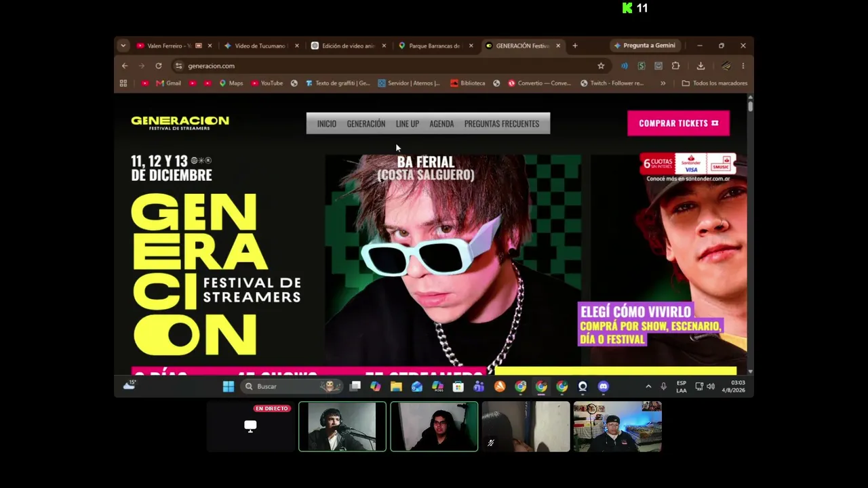Select the muted participant video tile
The image size is (868, 488).
[x=526, y=426]
